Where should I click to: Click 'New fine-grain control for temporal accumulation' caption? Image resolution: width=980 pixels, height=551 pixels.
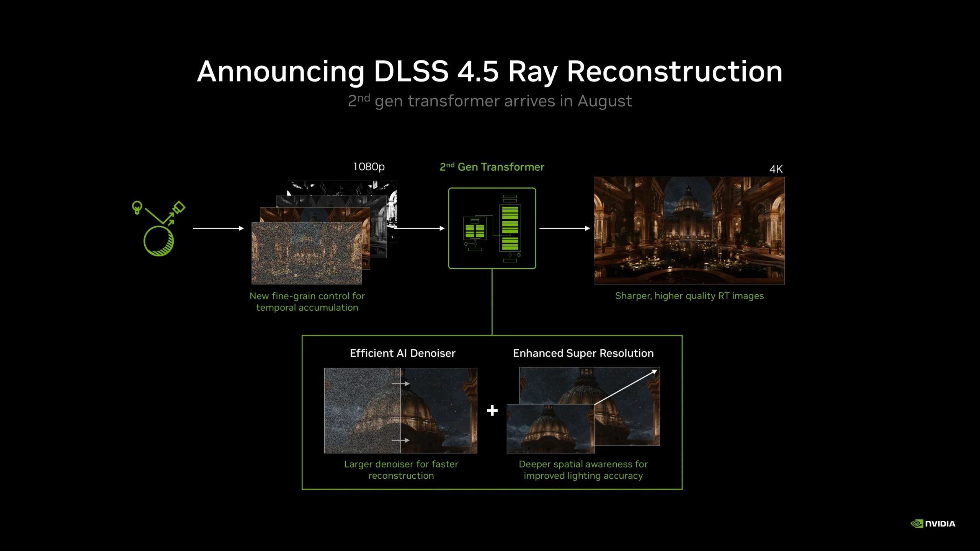pyautogui.click(x=307, y=302)
